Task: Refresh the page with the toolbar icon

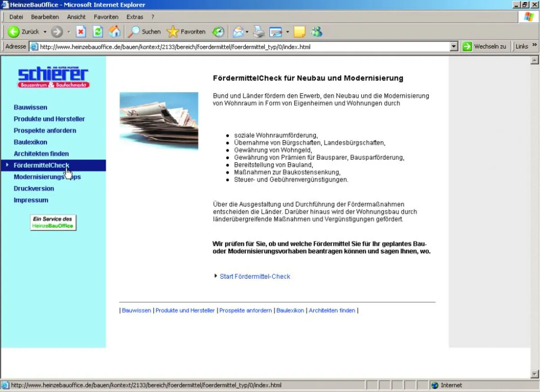Action: coord(98,32)
